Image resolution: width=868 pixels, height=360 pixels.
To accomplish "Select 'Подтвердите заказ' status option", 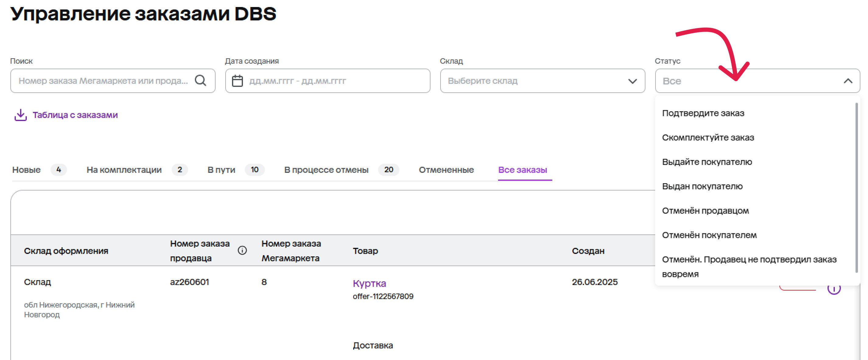I will coord(703,113).
